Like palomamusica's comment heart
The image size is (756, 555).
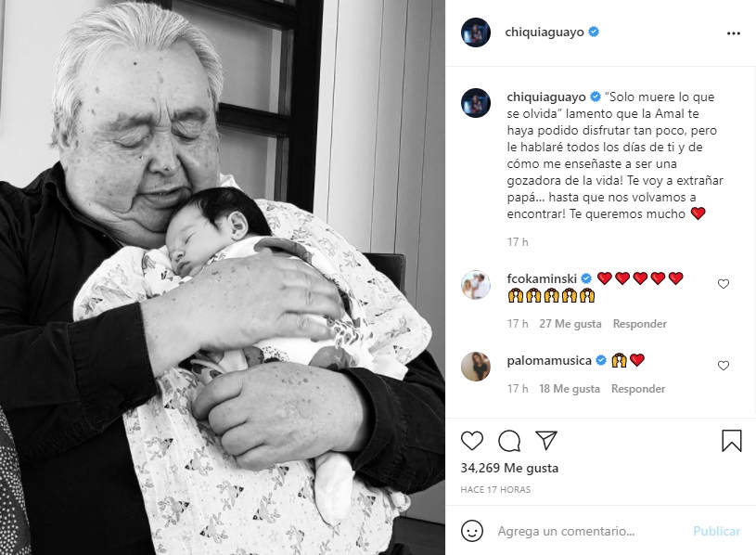click(724, 366)
